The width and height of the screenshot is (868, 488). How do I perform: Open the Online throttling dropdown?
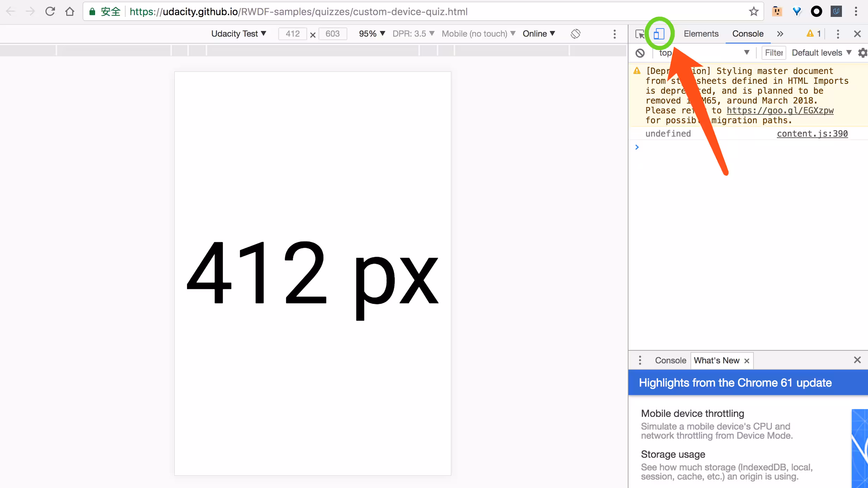click(x=539, y=34)
